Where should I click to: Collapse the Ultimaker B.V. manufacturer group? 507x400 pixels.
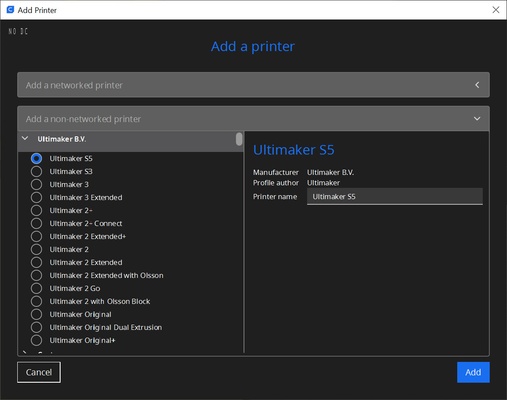coord(25,138)
